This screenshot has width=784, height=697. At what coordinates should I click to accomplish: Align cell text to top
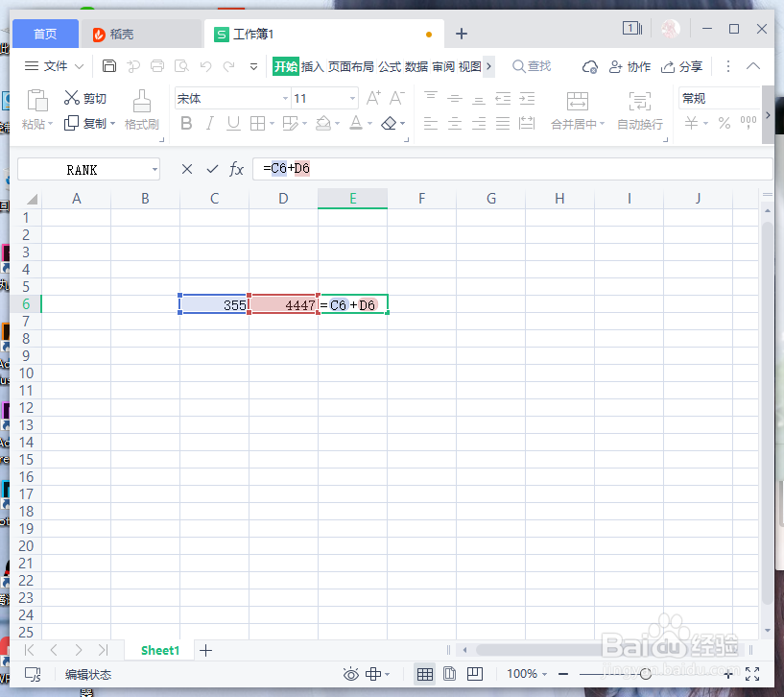pyautogui.click(x=431, y=98)
